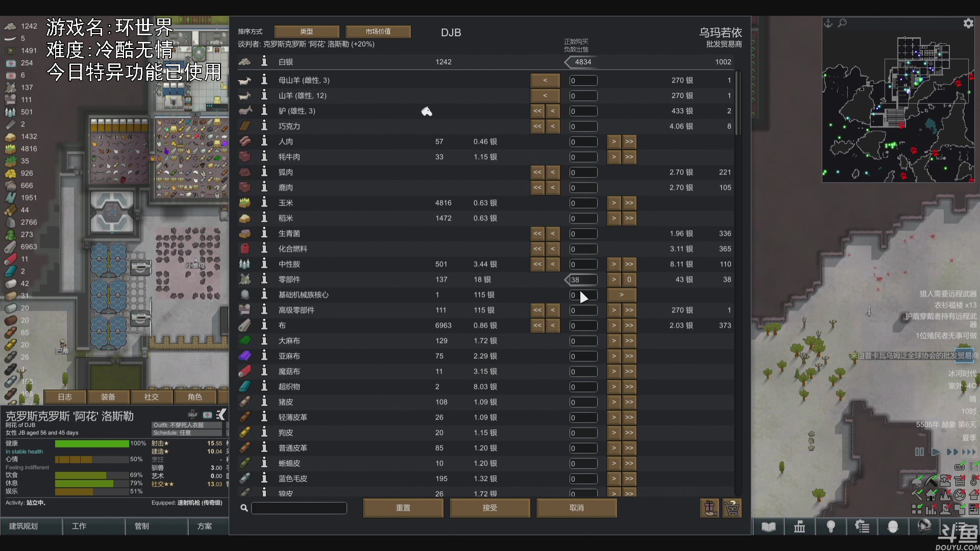Image resolution: width=980 pixels, height=551 pixels.
Task: Sort trade list by 市场价值
Action: coord(378,32)
